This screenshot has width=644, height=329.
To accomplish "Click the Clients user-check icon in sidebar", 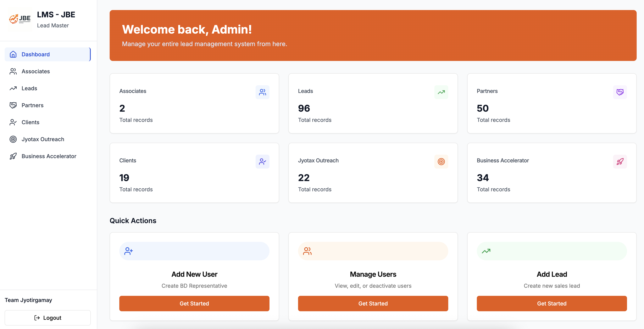I will [x=13, y=122].
